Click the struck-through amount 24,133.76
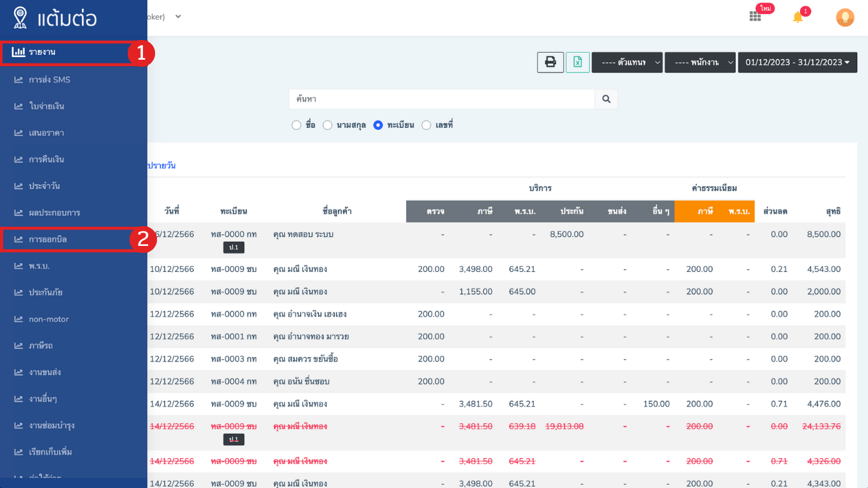Screen dimensions: 868x488 pyautogui.click(x=822, y=426)
